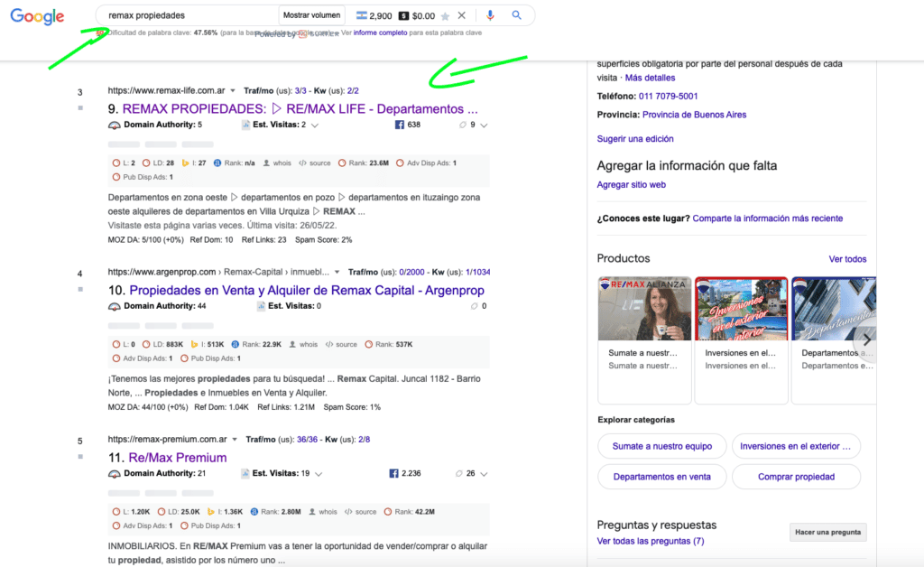Open 'Departamentos' product thumbnail

pyautogui.click(x=834, y=309)
